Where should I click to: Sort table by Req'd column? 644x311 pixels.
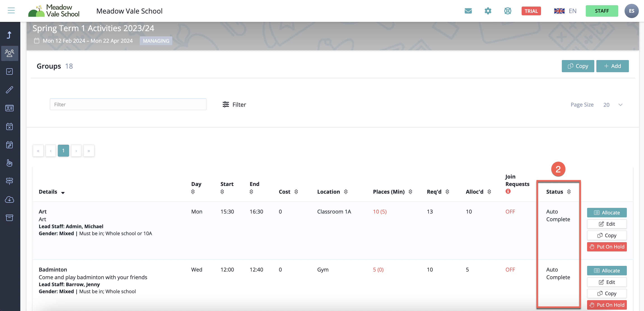(447, 192)
